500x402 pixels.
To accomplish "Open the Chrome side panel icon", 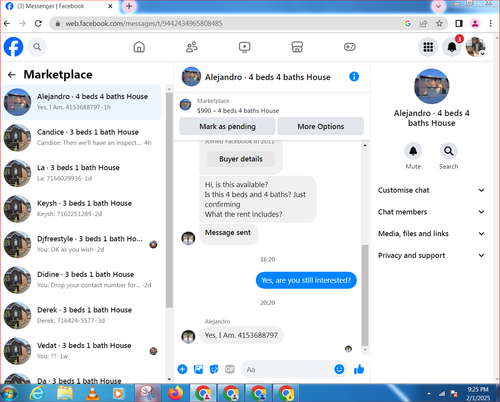I will [459, 23].
